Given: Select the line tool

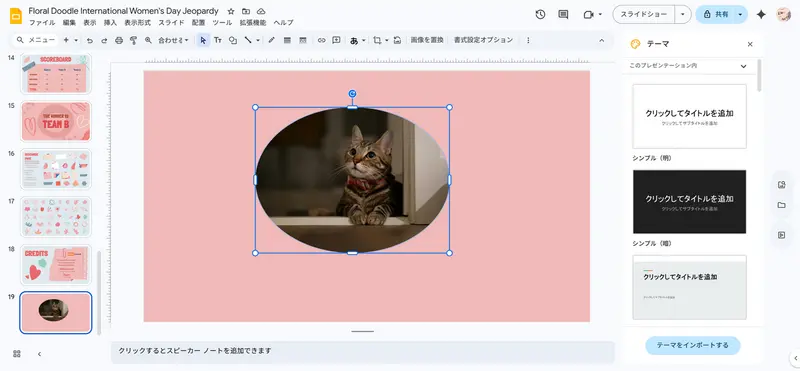Looking at the screenshot, I should coord(248,40).
